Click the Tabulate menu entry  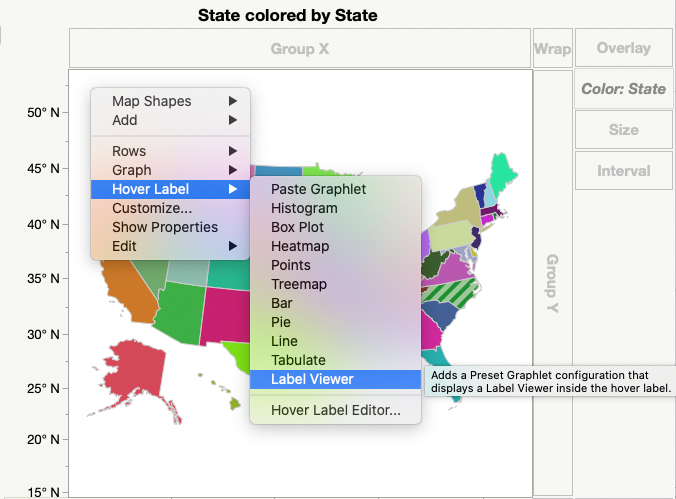[298, 360]
